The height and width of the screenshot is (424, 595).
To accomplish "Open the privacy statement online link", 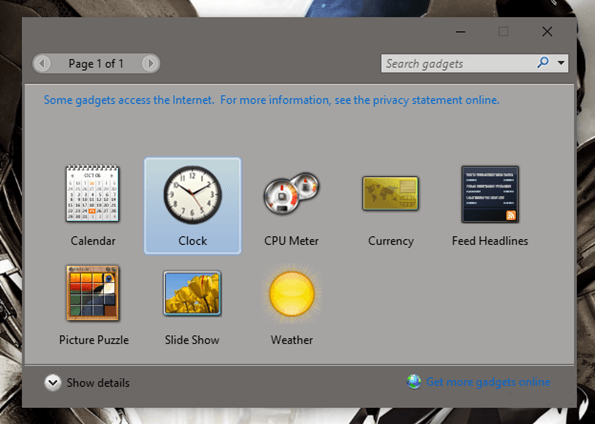I will [x=271, y=100].
